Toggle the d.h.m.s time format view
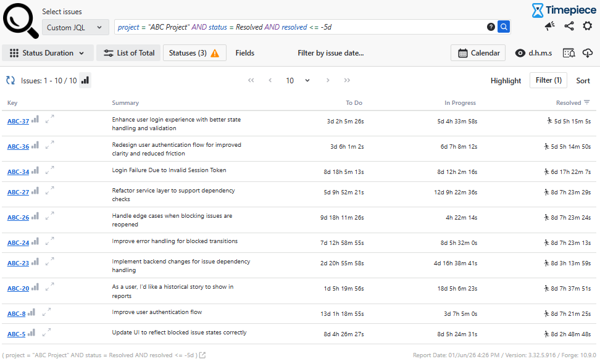This screenshot has height=364, width=600. point(534,53)
